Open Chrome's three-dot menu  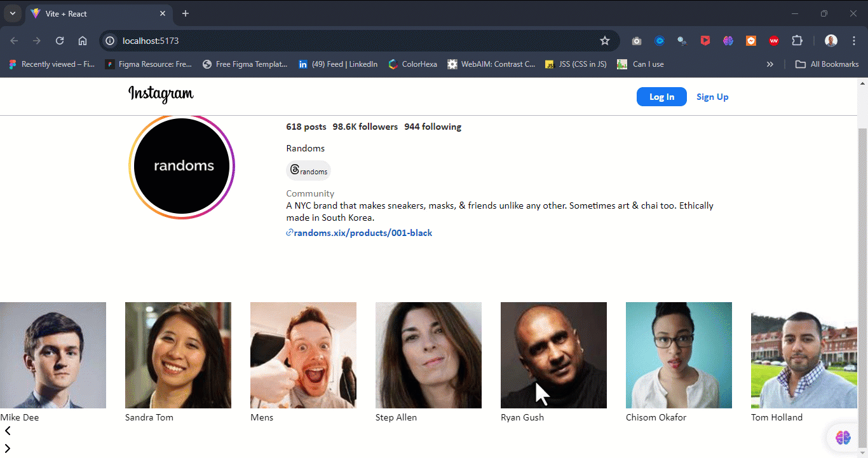pos(854,41)
